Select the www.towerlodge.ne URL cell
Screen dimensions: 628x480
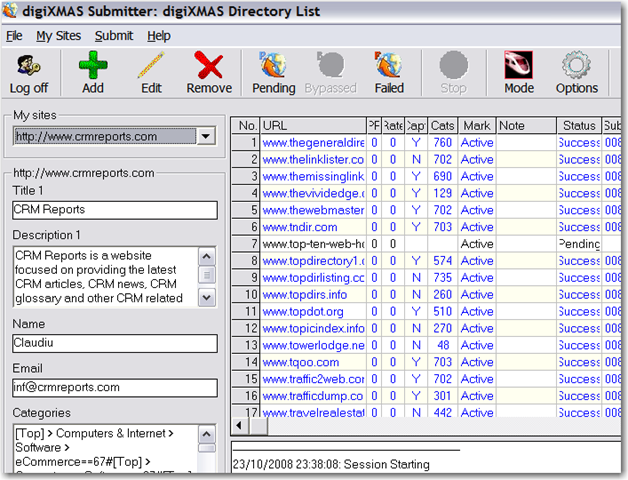(x=313, y=345)
